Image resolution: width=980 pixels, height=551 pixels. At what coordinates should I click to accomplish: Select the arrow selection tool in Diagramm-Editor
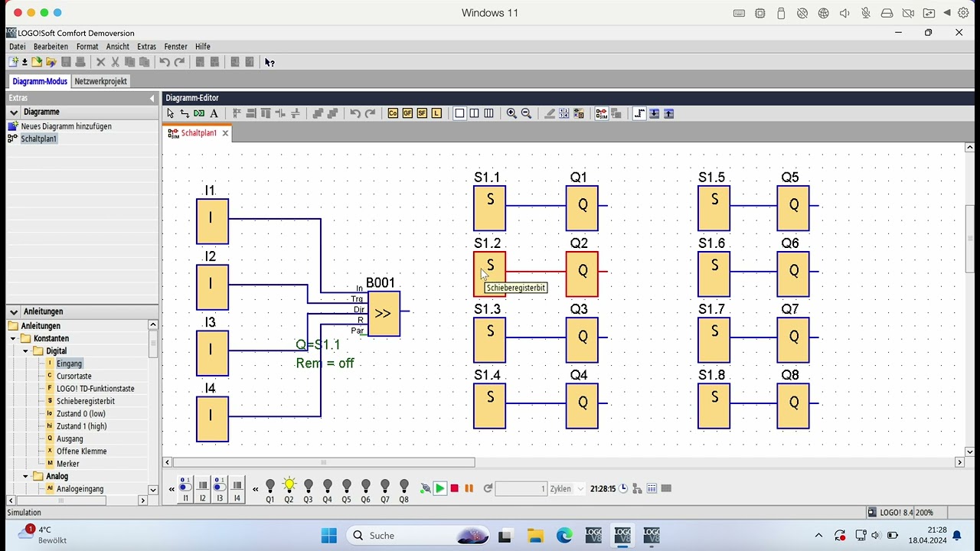point(170,113)
